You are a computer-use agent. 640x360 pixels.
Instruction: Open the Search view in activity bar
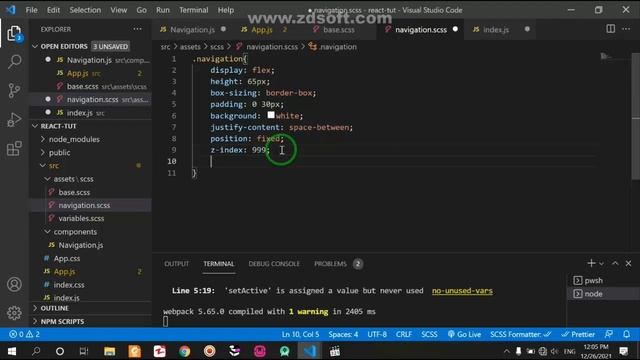[x=14, y=62]
